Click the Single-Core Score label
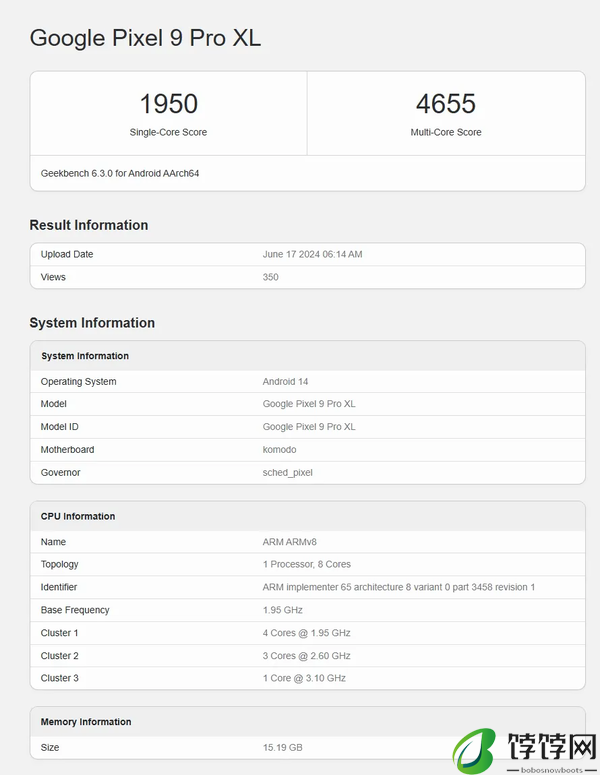 coord(169,132)
